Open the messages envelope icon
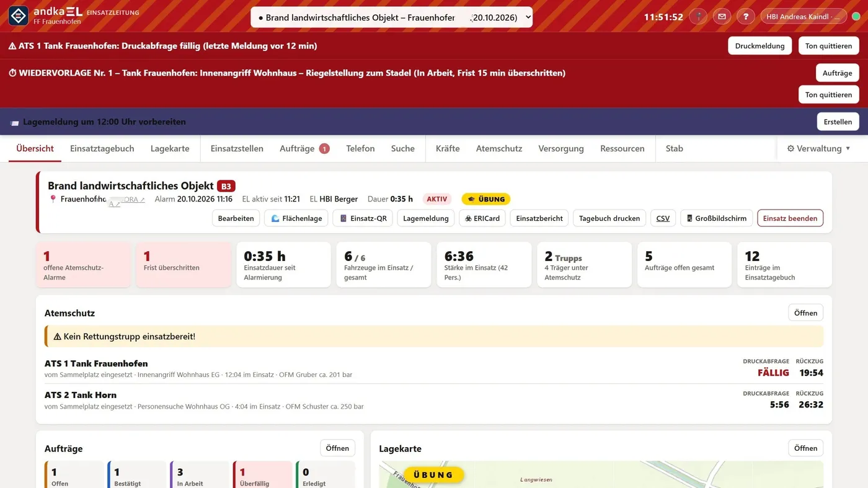The width and height of the screenshot is (868, 488). (722, 17)
